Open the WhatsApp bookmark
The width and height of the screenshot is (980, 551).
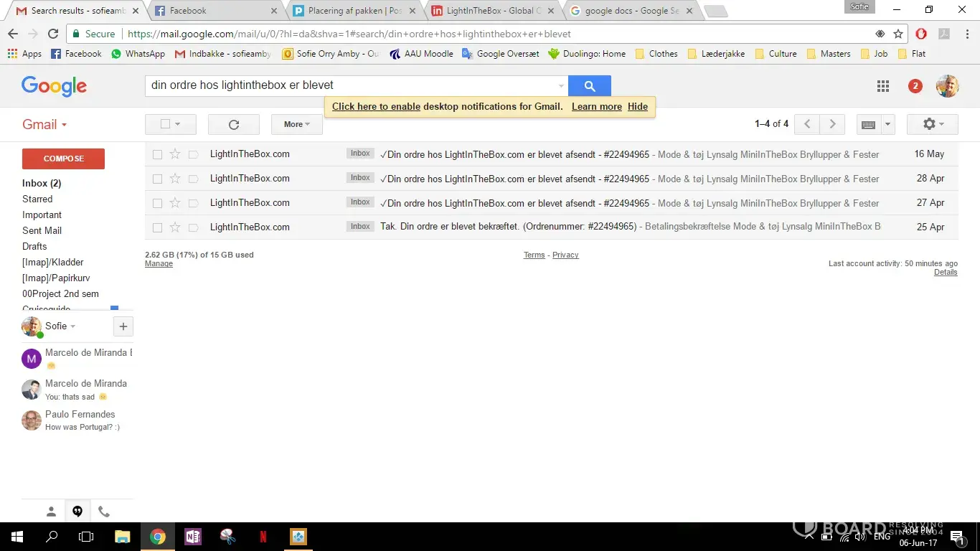[138, 54]
